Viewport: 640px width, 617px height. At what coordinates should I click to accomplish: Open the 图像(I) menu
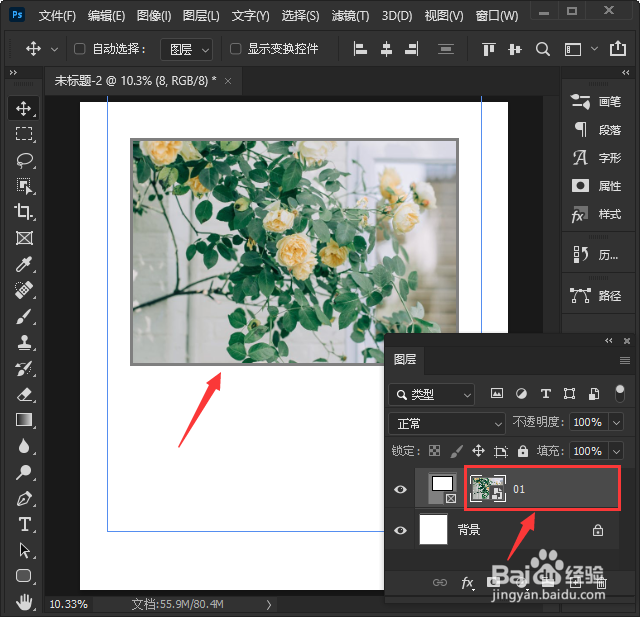click(x=154, y=16)
